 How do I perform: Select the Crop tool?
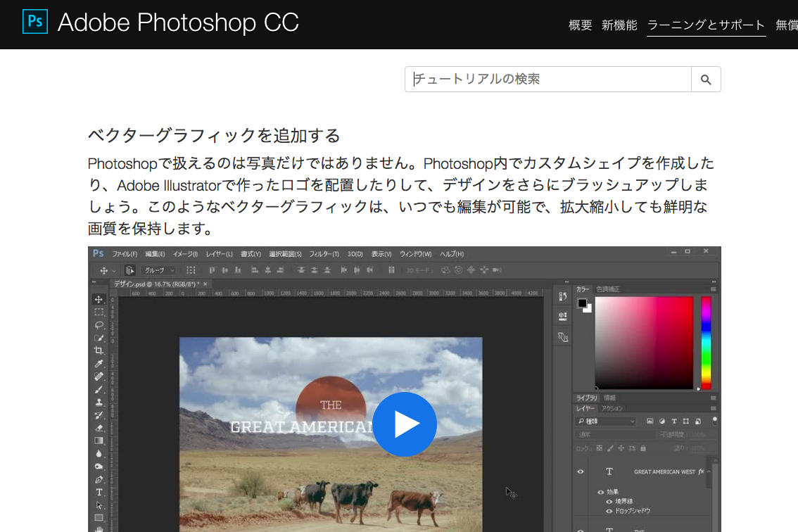[99, 350]
